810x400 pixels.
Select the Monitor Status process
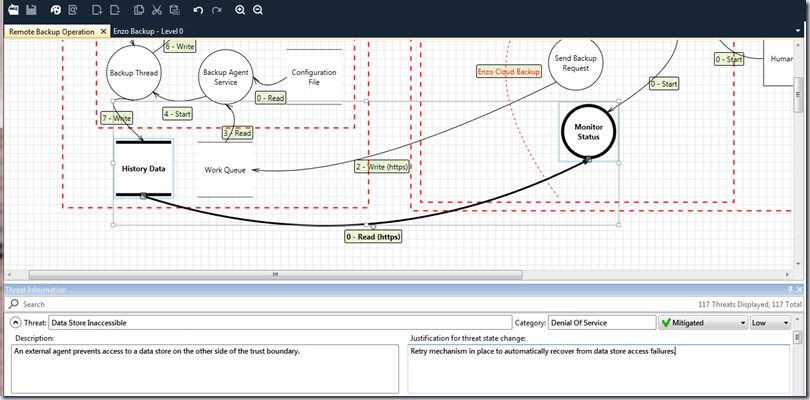588,132
